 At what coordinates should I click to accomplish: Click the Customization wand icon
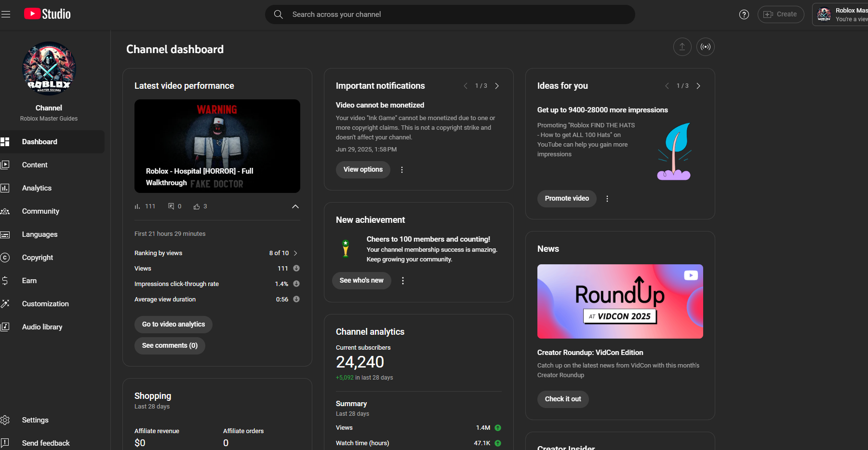(5, 304)
